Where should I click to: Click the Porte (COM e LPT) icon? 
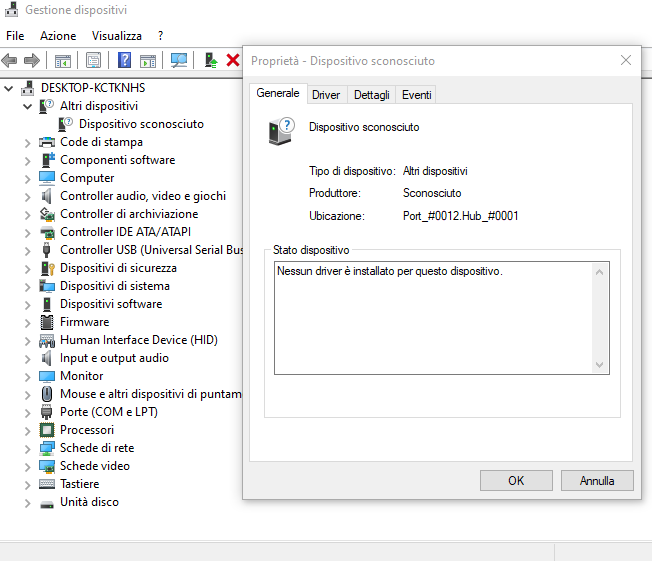point(46,412)
